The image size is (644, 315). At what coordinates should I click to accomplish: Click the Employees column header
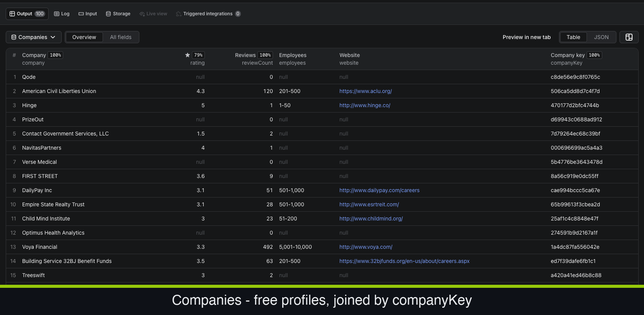coord(293,55)
